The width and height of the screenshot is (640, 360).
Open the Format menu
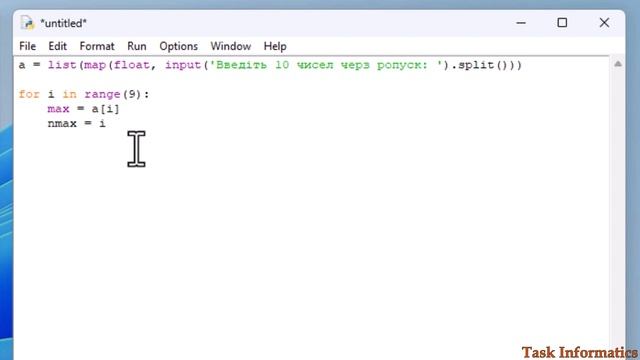pos(97,46)
